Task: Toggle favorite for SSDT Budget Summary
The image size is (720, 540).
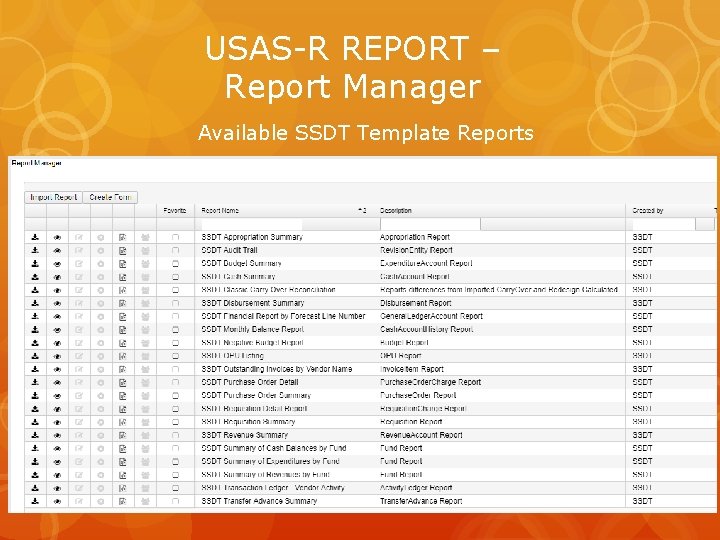Action: 175,264
